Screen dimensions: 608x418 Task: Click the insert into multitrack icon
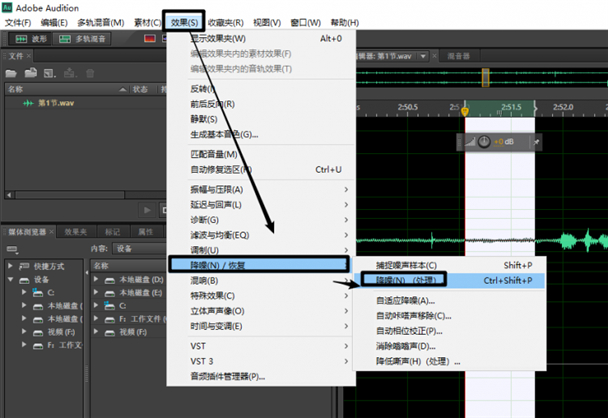pyautogui.click(x=69, y=73)
